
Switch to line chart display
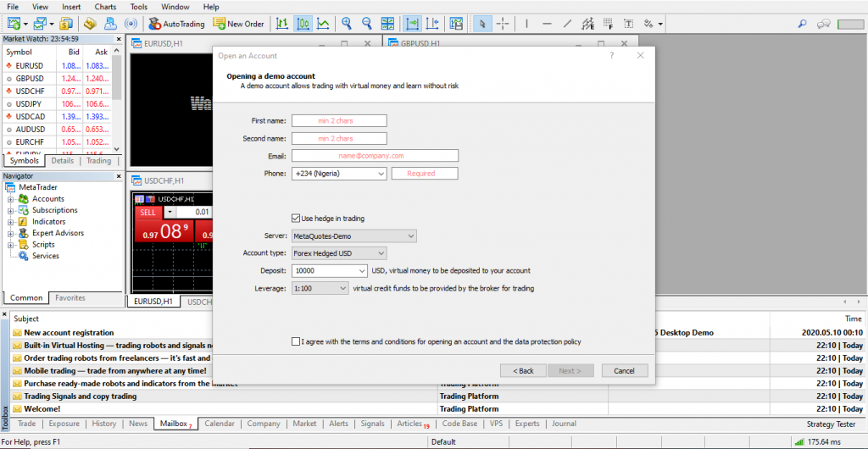click(323, 24)
